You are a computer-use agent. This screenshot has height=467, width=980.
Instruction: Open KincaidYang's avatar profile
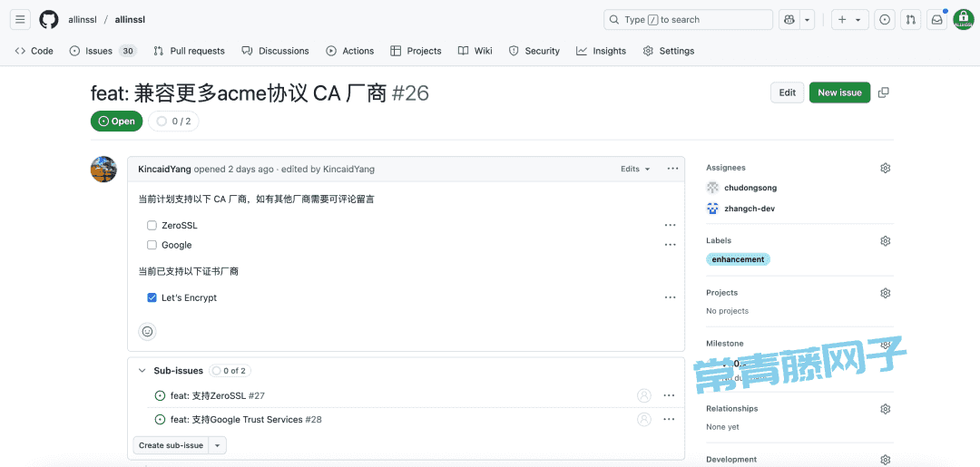click(x=103, y=170)
